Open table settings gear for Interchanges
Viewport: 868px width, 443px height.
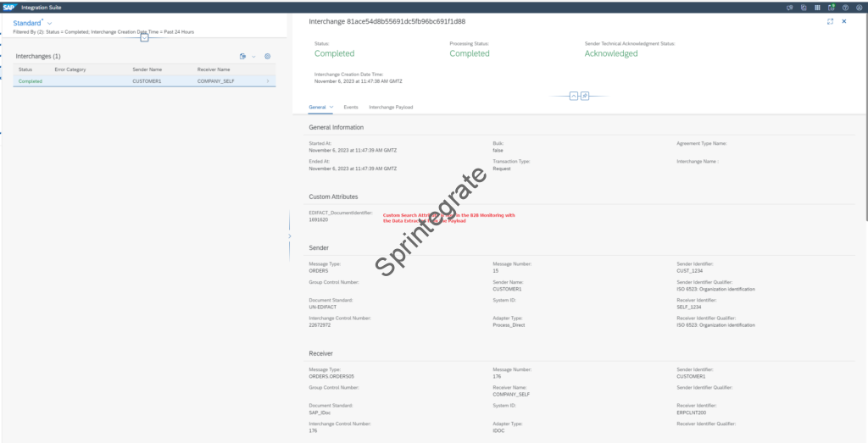pyautogui.click(x=267, y=56)
